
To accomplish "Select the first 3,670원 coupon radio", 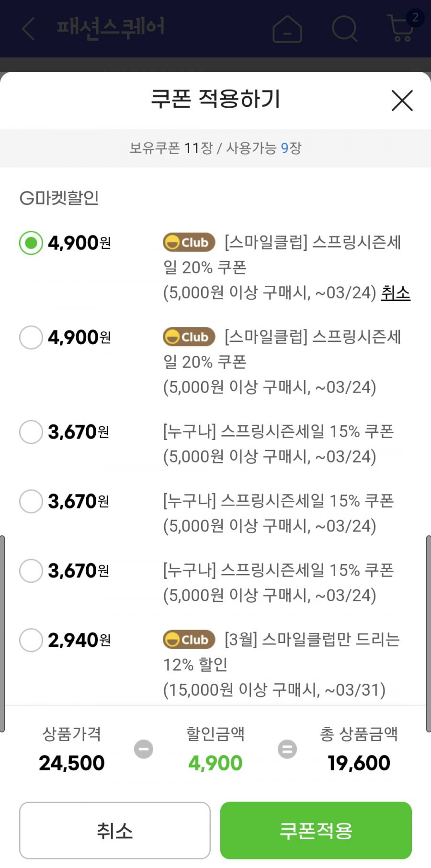I will pyautogui.click(x=31, y=432).
